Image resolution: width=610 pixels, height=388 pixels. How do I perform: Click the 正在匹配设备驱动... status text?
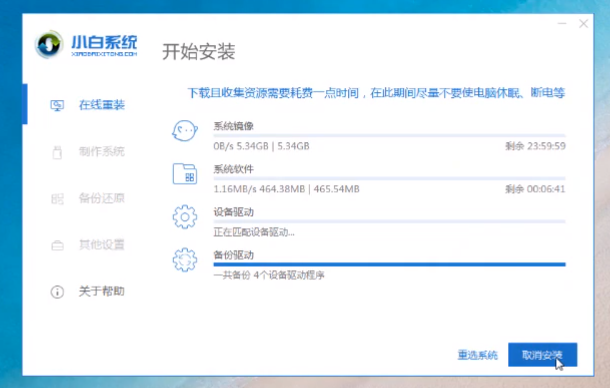[x=254, y=232]
